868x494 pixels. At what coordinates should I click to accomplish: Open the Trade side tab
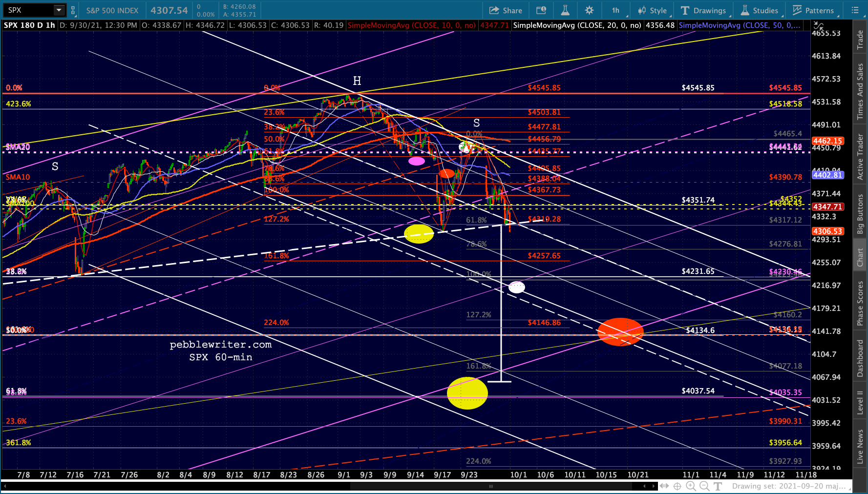click(860, 40)
